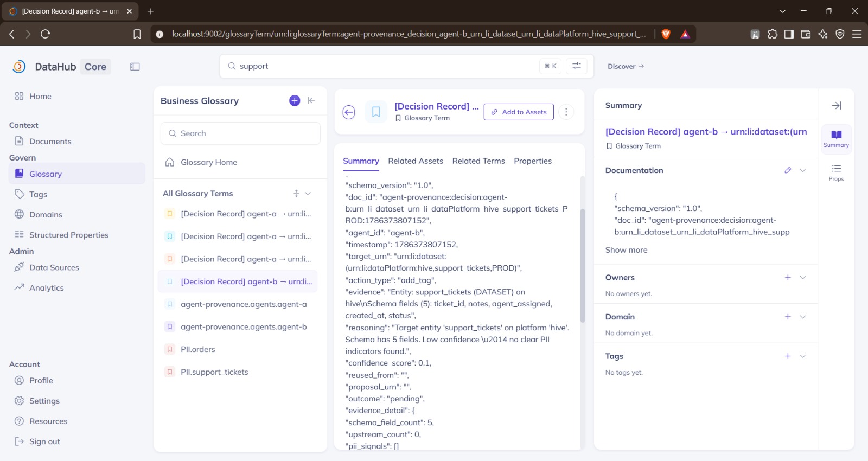The height and width of the screenshot is (461, 868).
Task: Bookmark this page in browser toolbar
Action: pyautogui.click(x=137, y=34)
